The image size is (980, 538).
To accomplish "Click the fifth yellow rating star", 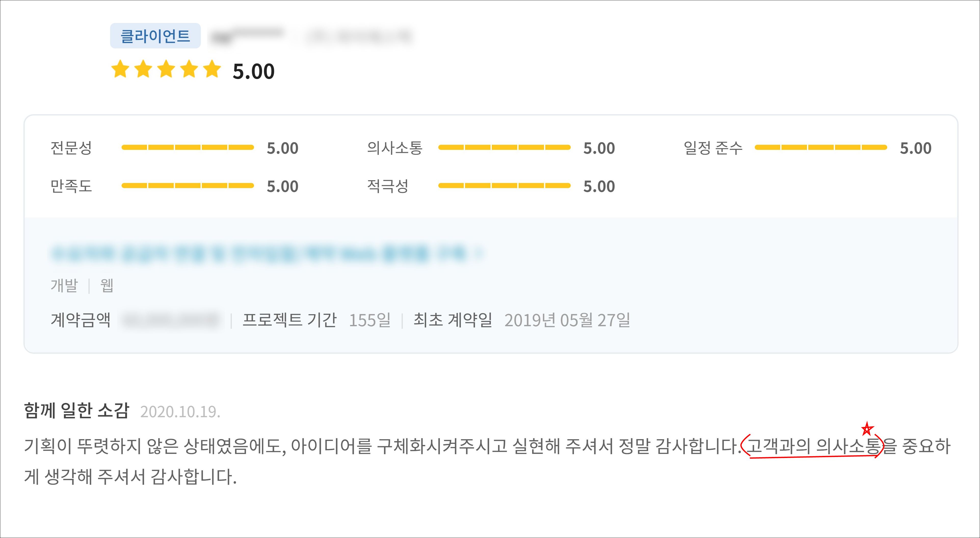I will pos(212,70).
